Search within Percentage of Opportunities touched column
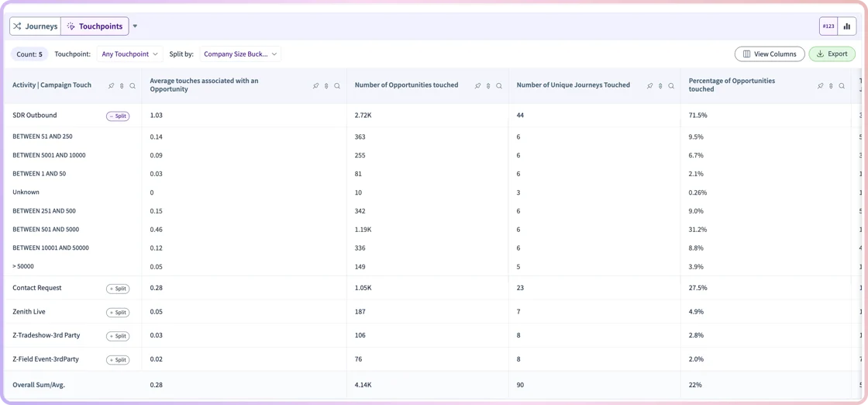 tap(842, 86)
